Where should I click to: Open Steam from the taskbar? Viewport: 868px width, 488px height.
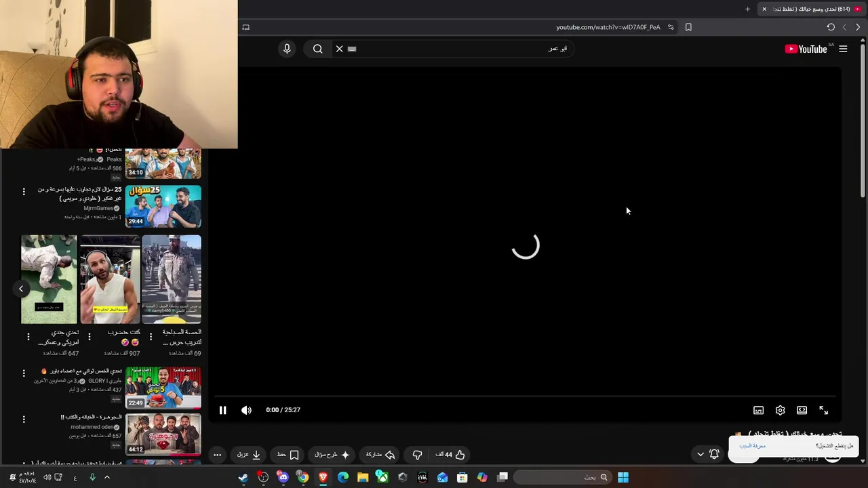243,477
